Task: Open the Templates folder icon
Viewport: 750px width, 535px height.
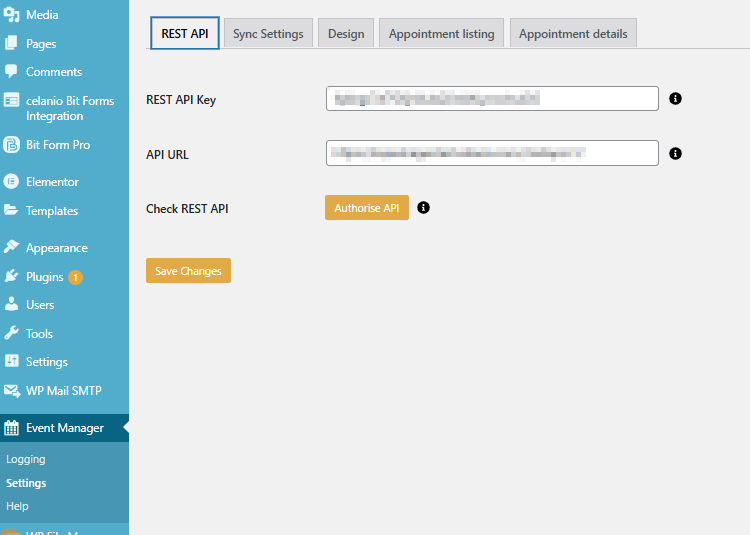Action: point(12,211)
